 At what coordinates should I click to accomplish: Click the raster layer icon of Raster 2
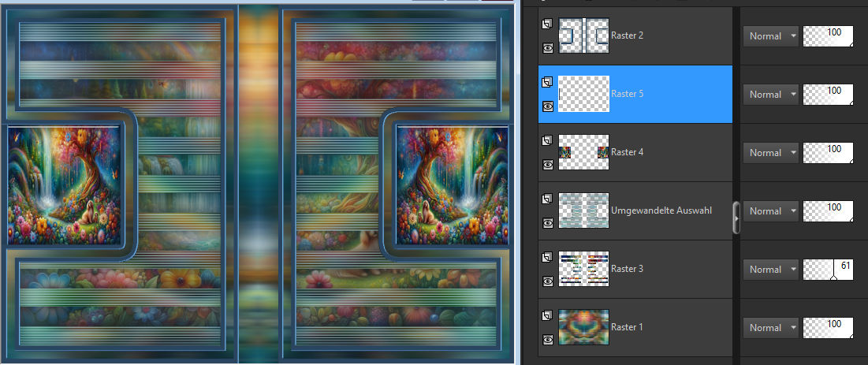548,24
